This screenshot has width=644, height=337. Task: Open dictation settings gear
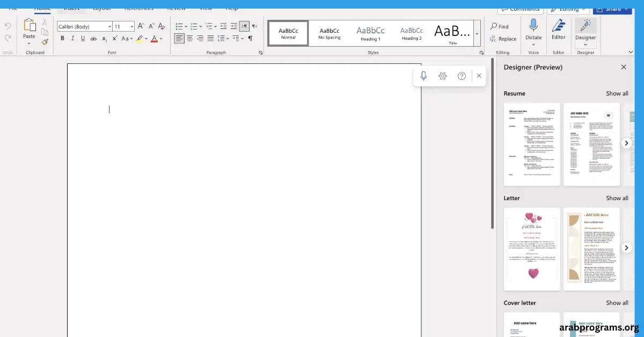pos(443,76)
